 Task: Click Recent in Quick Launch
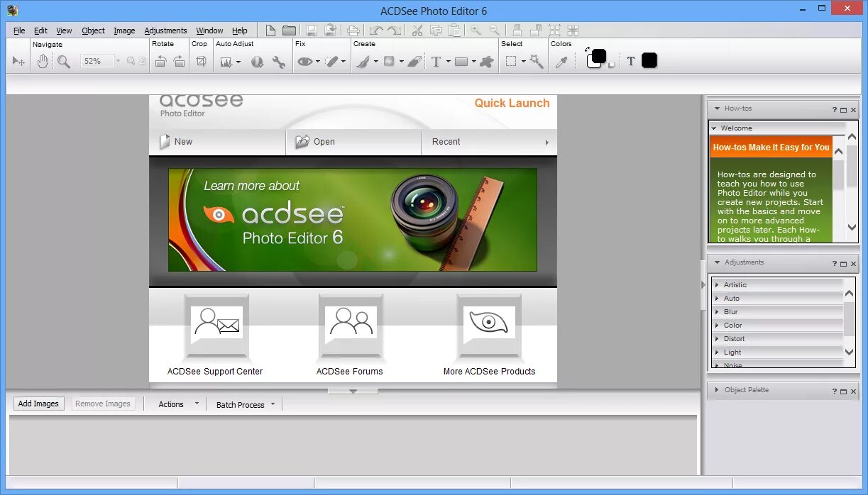(x=489, y=142)
